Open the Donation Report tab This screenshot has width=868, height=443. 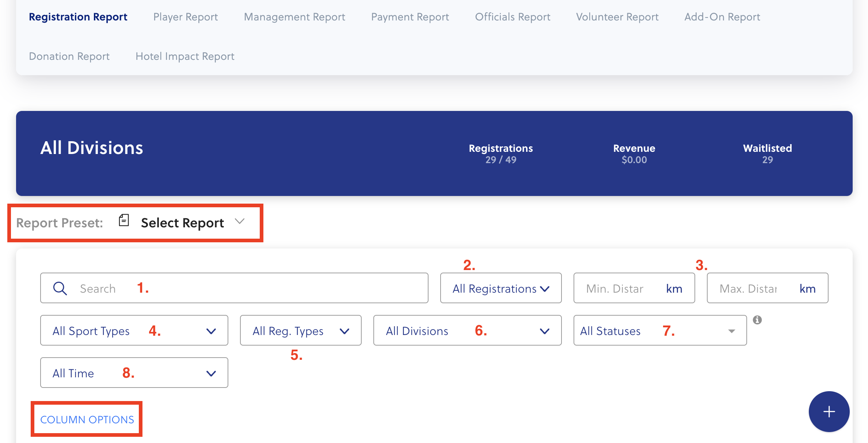pos(69,56)
